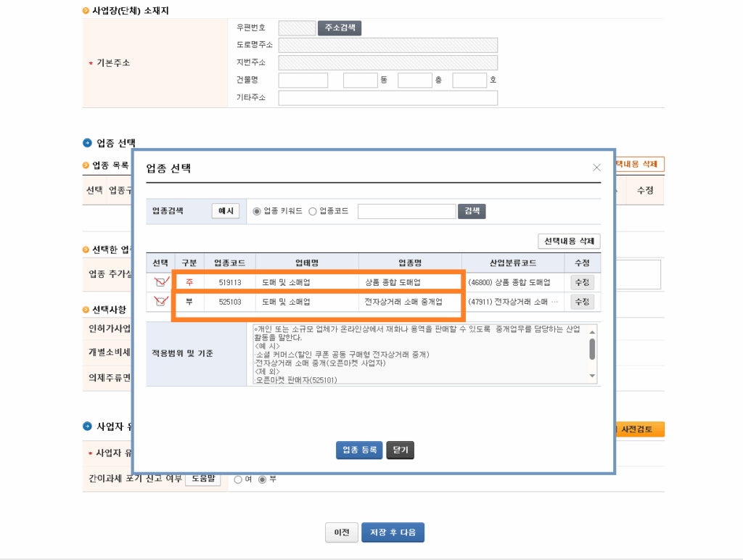Screen dimensions: 743x560
Task: Click the select icon for code 519113
Action: pos(161,282)
